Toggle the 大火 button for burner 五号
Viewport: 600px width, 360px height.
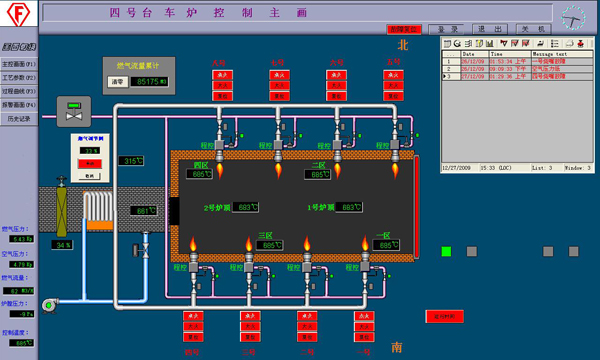393,85
